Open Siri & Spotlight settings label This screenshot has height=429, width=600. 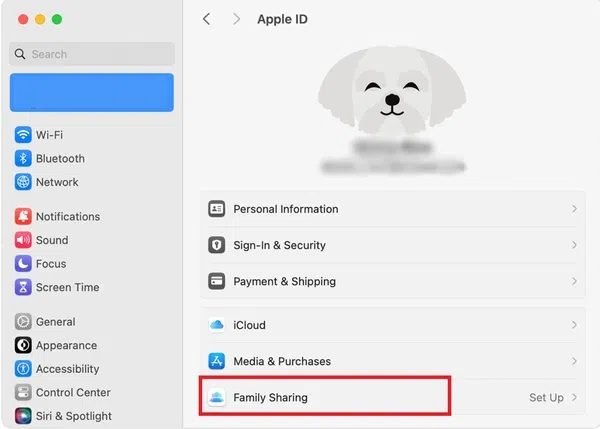click(x=74, y=416)
